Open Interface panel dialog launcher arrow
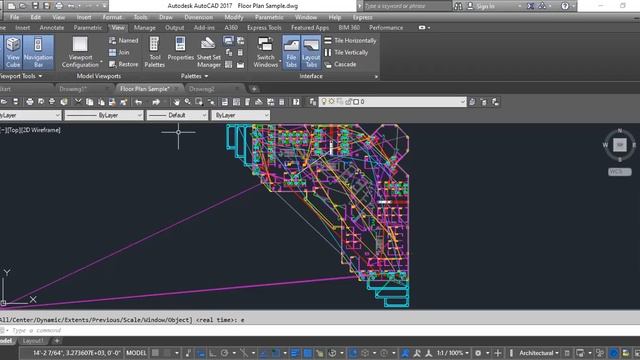This screenshot has height=360, width=640. coord(376,76)
